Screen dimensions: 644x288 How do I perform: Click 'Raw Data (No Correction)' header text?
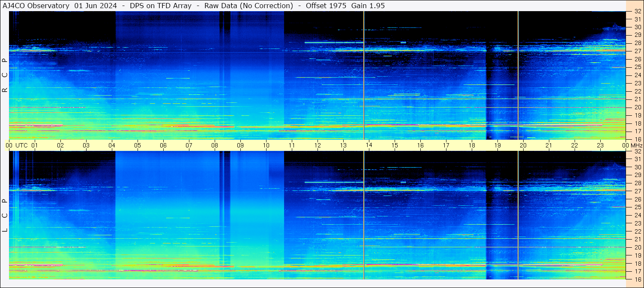point(249,6)
